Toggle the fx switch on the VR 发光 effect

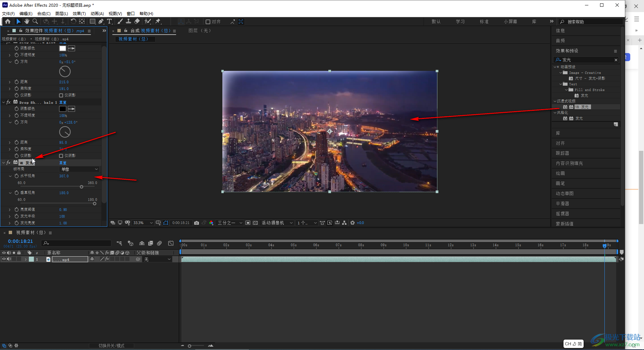coord(9,163)
